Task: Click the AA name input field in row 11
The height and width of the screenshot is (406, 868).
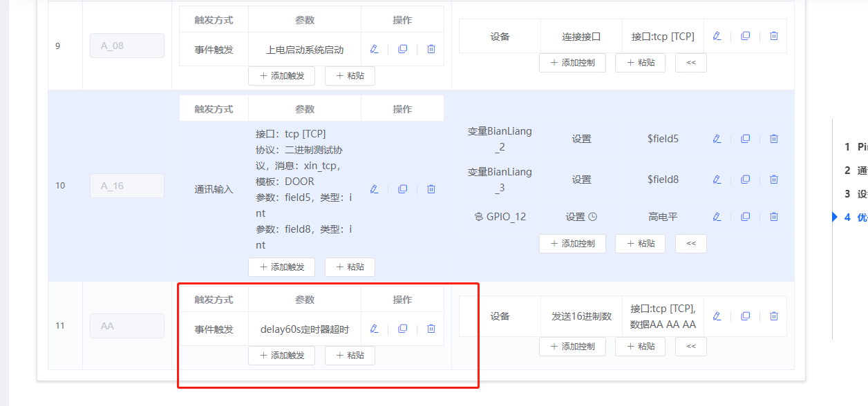Action: (x=126, y=325)
